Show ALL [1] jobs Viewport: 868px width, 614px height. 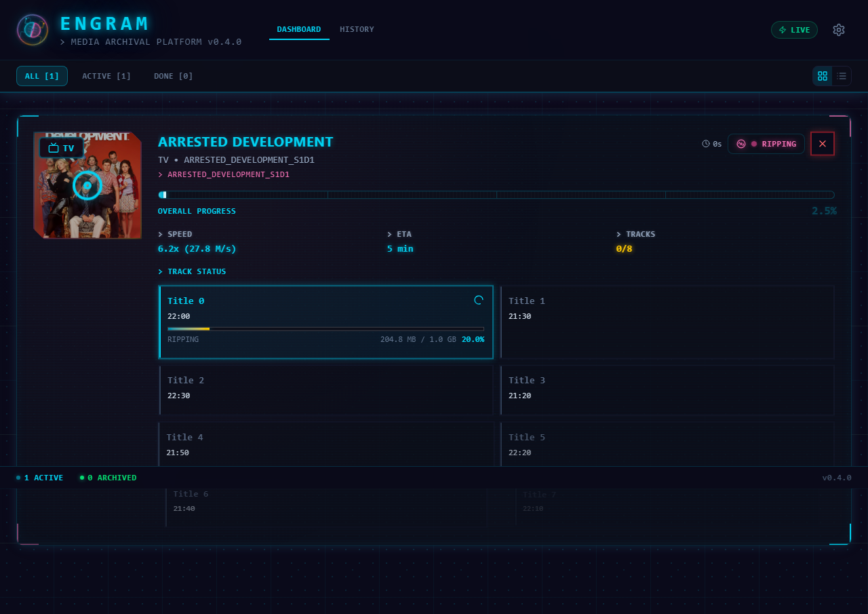pos(42,76)
